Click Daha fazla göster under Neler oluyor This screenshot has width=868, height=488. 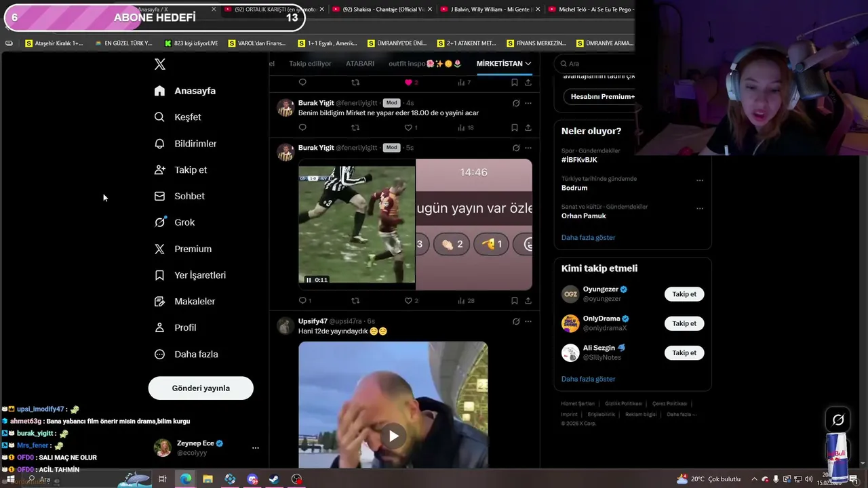[x=588, y=238]
